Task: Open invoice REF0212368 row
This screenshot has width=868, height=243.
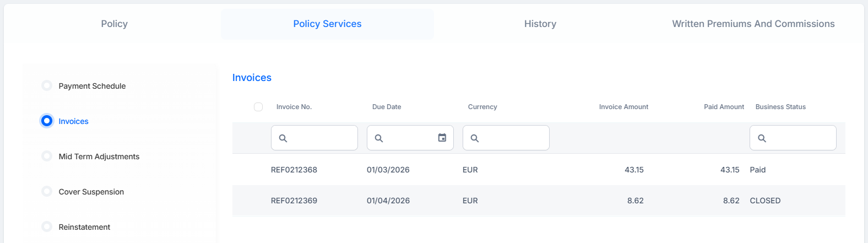Action: pyautogui.click(x=539, y=170)
